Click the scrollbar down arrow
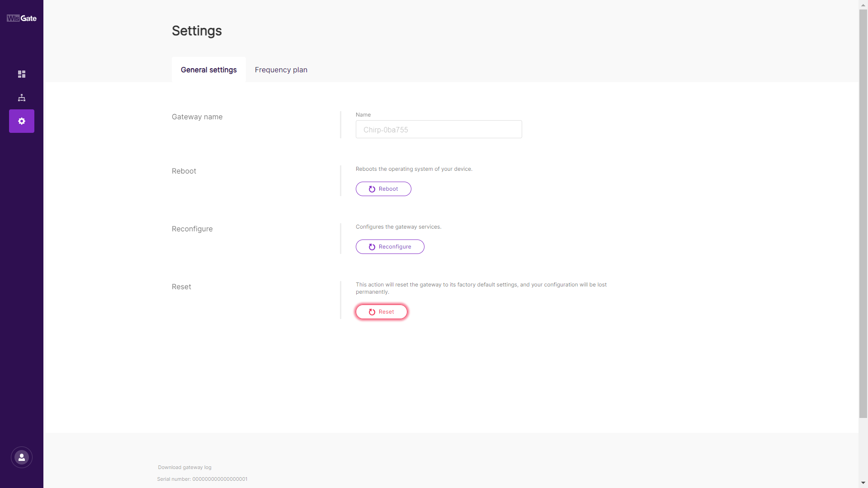The width and height of the screenshot is (868, 488). tap(863, 483)
